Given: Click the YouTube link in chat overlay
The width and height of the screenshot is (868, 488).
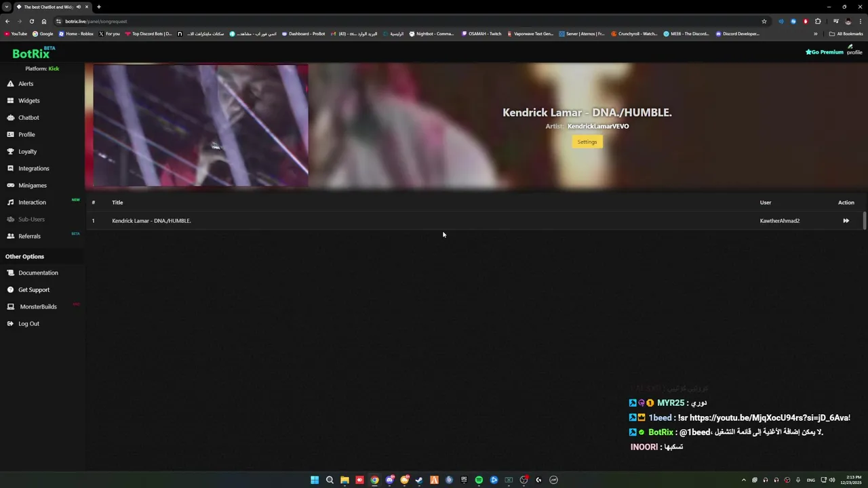Looking at the screenshot, I should (x=770, y=418).
